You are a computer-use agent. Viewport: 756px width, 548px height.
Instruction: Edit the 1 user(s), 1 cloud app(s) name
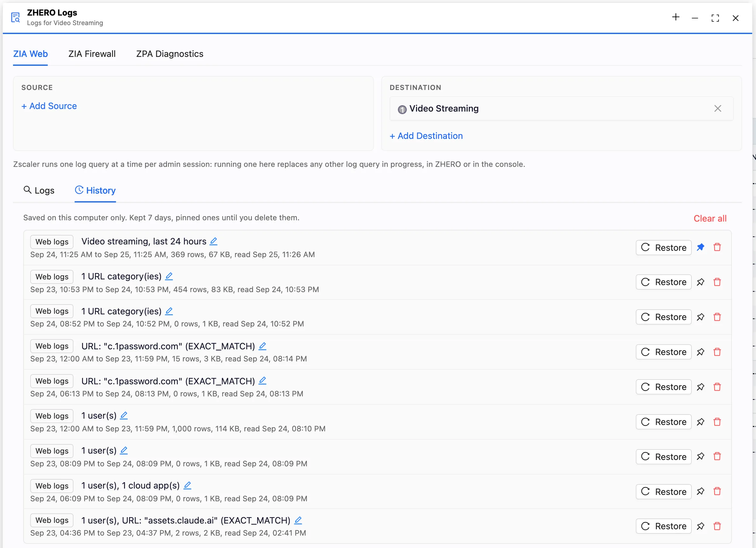point(187,485)
